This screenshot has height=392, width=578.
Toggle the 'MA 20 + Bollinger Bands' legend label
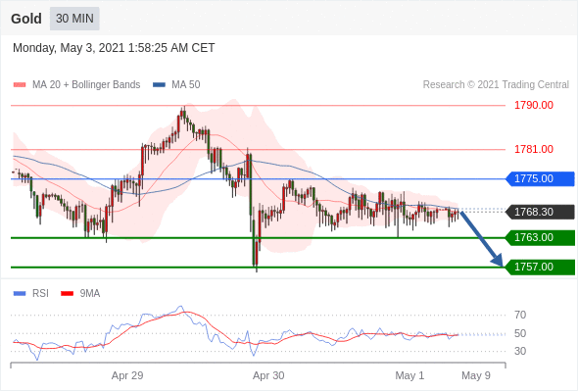pyautogui.click(x=86, y=85)
